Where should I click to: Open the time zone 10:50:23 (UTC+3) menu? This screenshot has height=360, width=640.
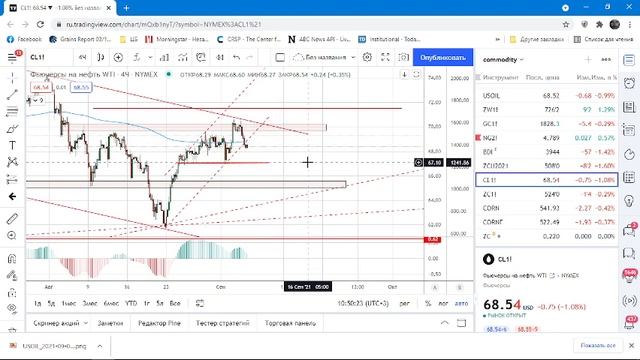coord(363,303)
